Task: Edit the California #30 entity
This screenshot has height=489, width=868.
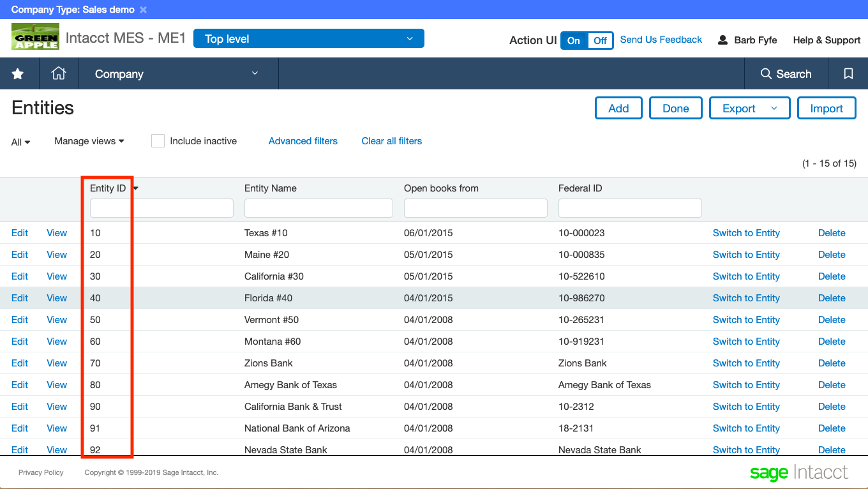Action: tap(20, 276)
